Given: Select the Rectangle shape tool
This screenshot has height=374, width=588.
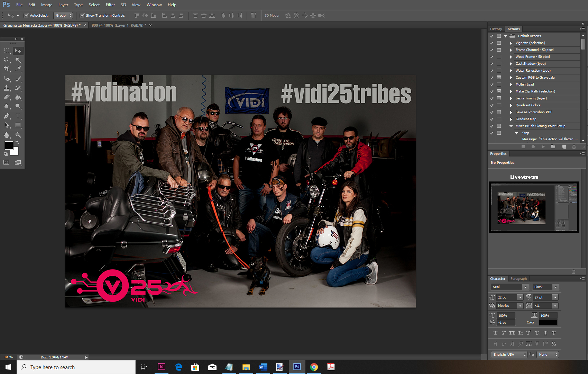Looking at the screenshot, I should pyautogui.click(x=18, y=125).
